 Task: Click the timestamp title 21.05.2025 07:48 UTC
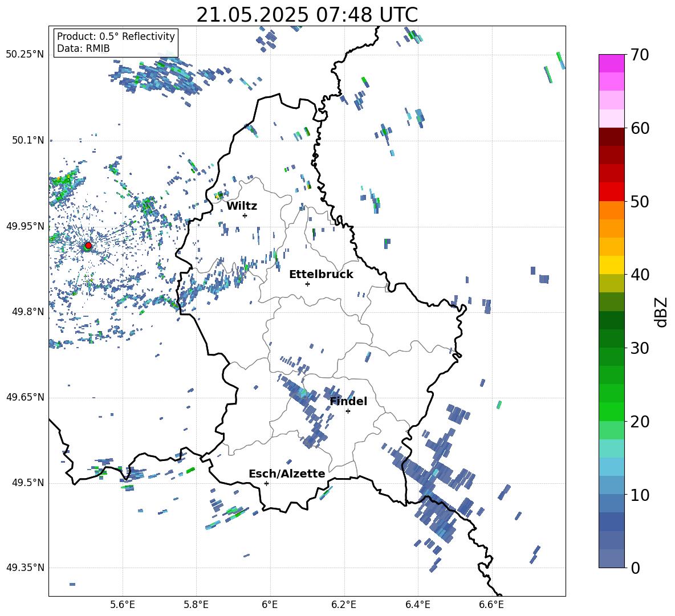(307, 15)
